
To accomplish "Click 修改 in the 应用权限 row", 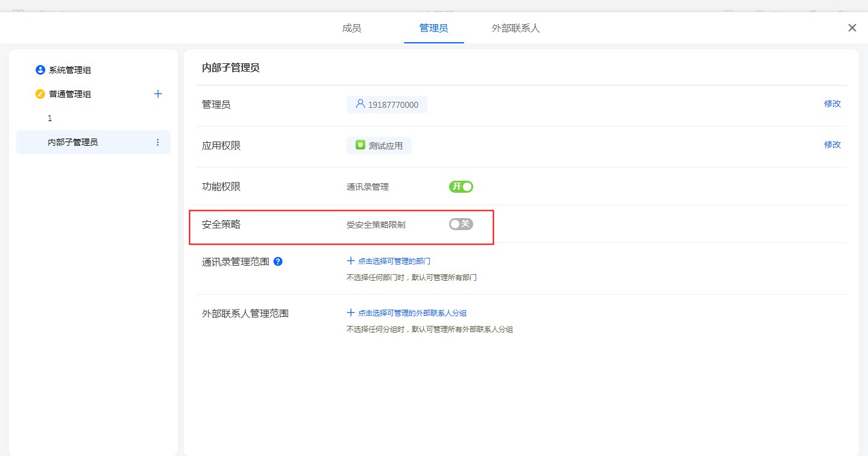I will (x=832, y=145).
